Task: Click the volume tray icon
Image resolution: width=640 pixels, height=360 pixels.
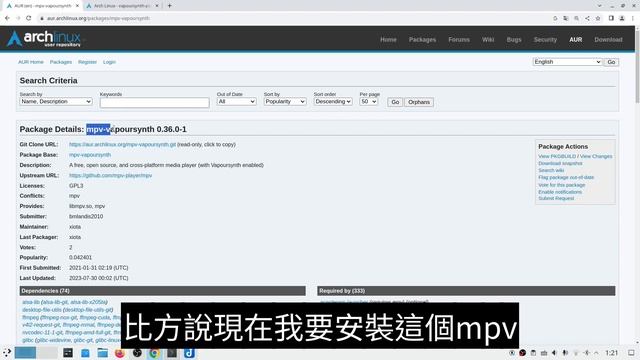Action: coord(554,353)
